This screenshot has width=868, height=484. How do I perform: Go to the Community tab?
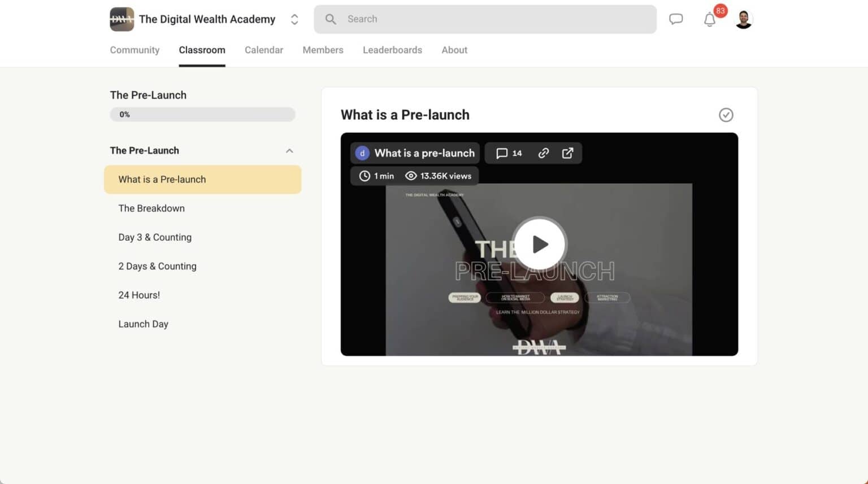[x=134, y=50]
